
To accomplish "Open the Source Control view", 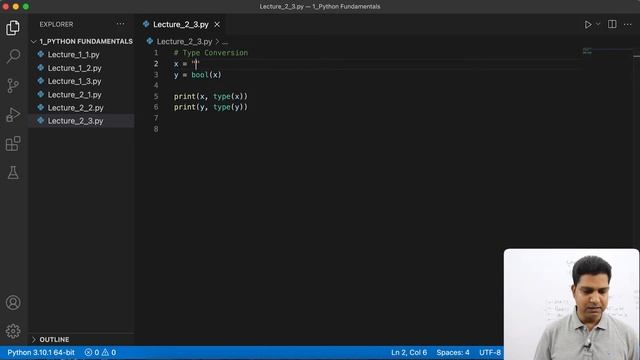I will [13, 86].
